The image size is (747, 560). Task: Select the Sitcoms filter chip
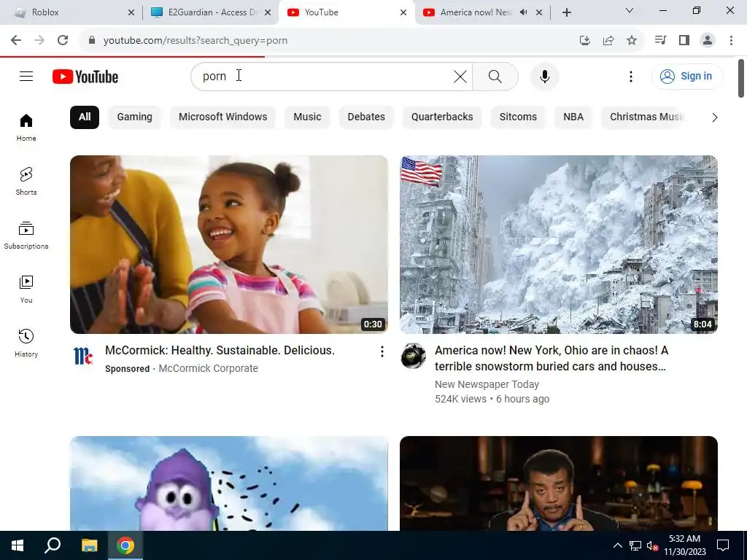click(x=518, y=117)
